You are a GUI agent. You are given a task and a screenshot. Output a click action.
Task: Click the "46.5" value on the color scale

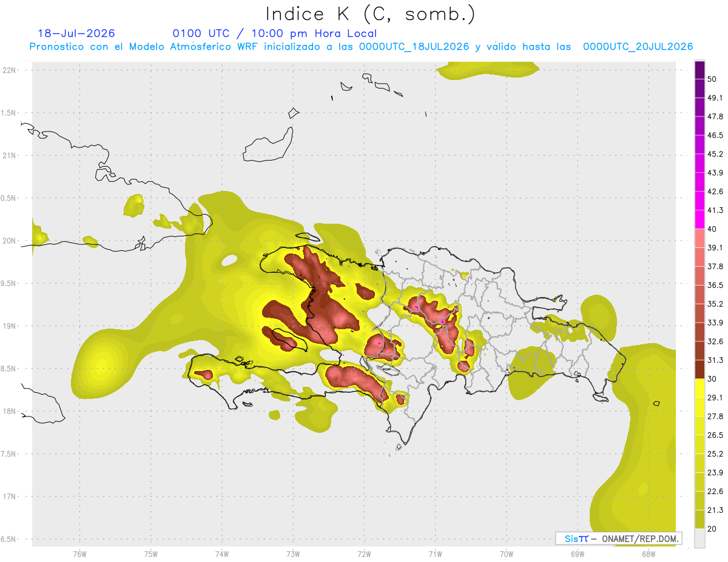point(715,136)
